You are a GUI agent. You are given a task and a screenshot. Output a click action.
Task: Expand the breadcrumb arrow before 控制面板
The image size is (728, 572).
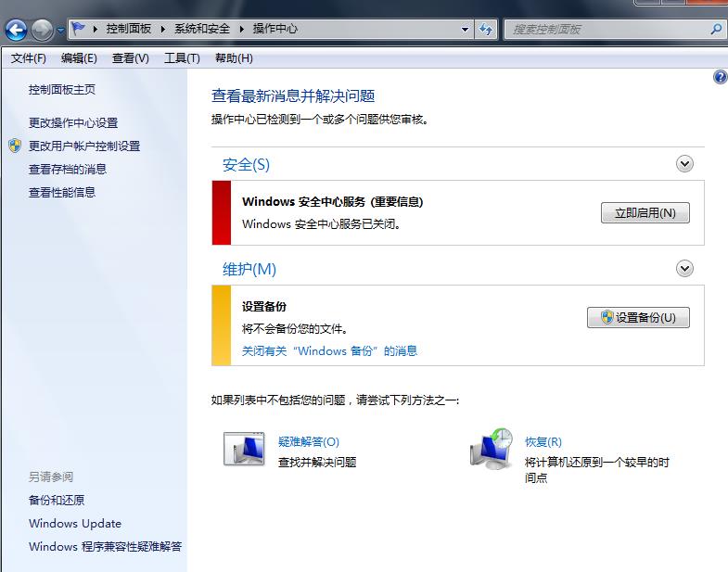click(x=96, y=29)
